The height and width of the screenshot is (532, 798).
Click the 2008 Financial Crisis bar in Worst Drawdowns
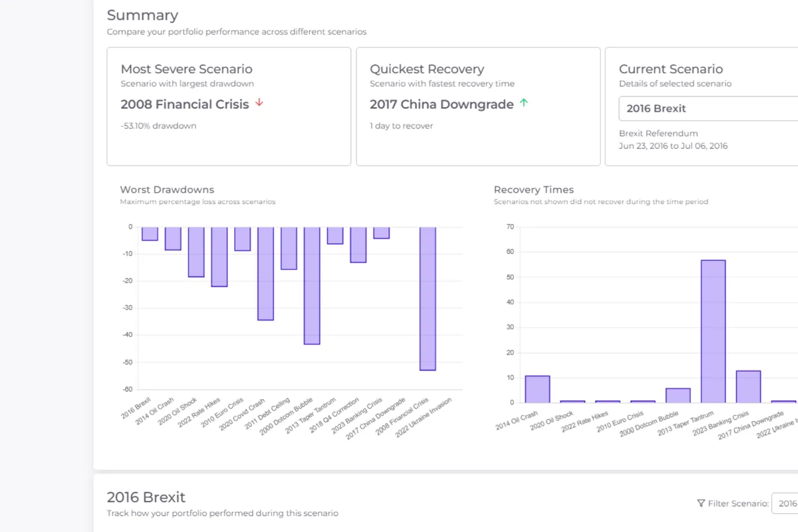point(428,298)
